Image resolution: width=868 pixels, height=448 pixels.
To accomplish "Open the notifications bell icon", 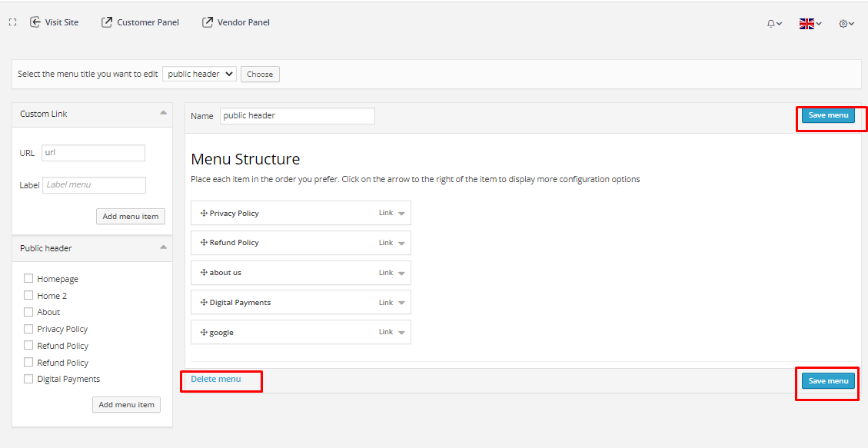I will click(773, 24).
